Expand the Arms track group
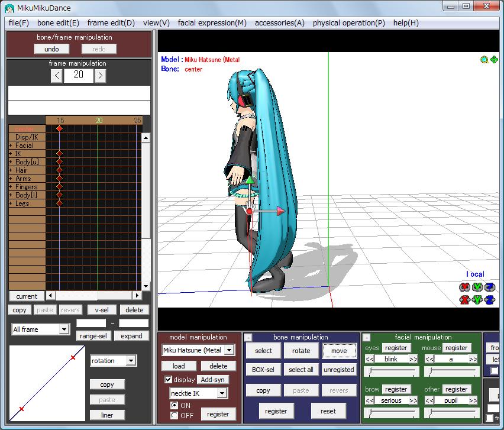 [11, 179]
